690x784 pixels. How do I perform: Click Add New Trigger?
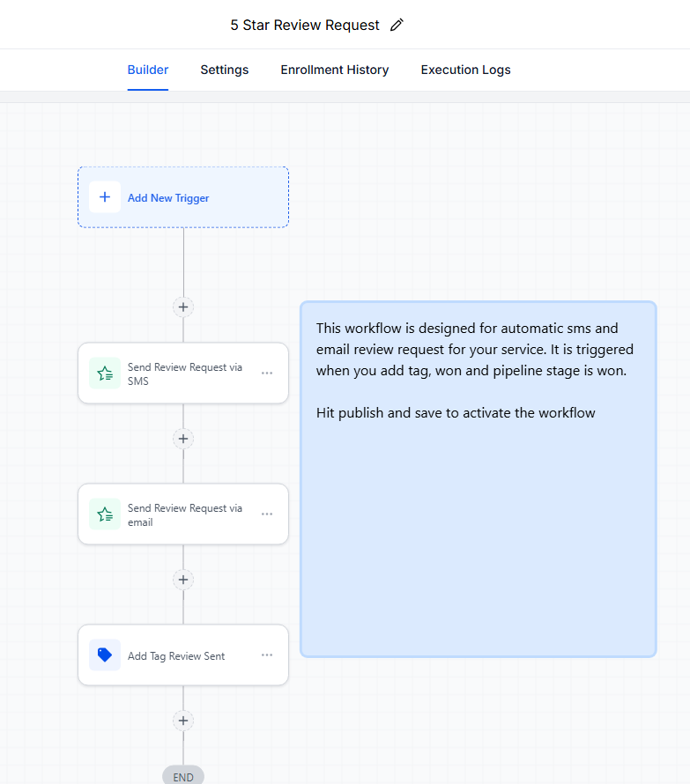click(183, 197)
